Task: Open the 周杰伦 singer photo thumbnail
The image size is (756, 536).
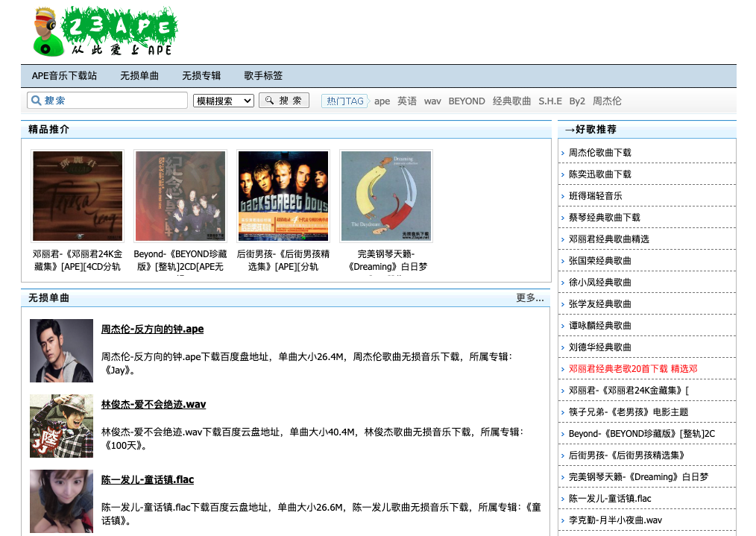Action: tap(61, 350)
